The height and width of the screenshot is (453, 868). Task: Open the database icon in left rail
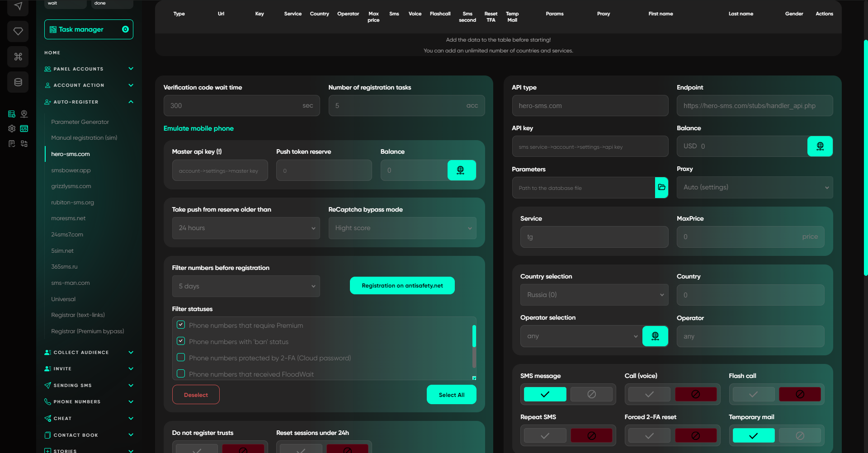[x=18, y=82]
